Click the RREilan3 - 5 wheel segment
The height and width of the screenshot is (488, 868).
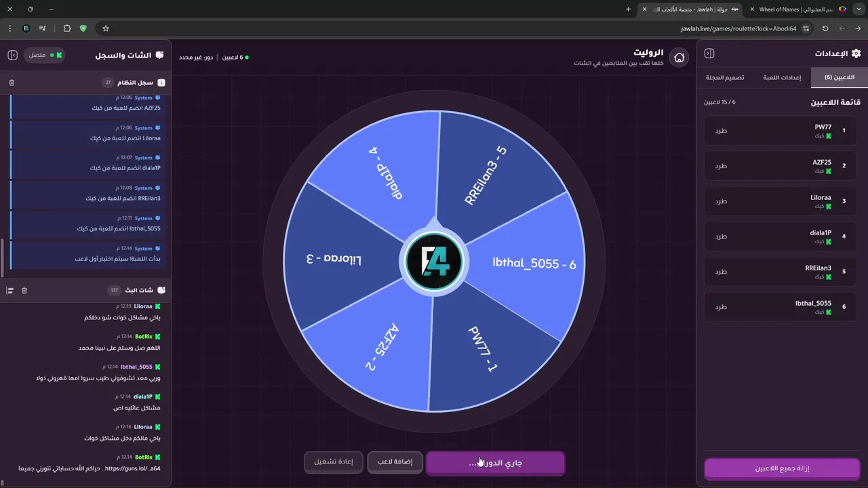click(x=485, y=175)
